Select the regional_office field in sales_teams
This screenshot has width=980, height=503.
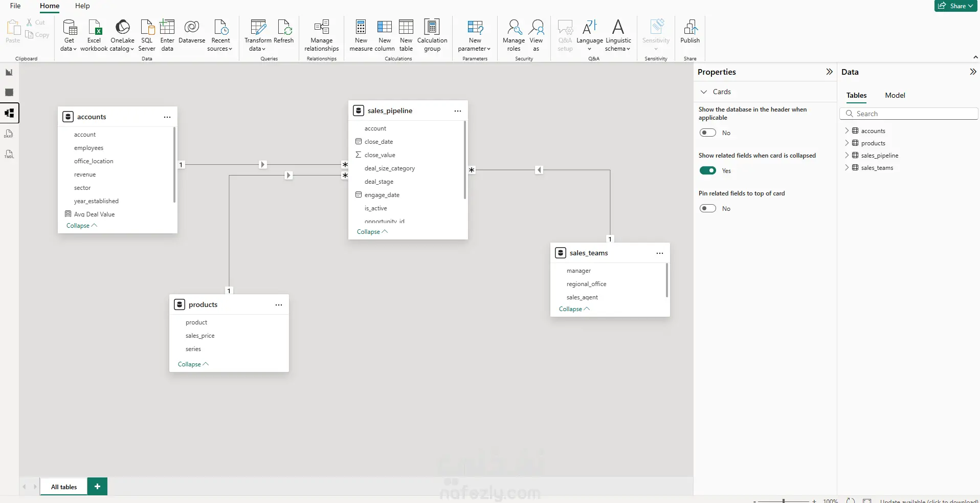pyautogui.click(x=586, y=284)
